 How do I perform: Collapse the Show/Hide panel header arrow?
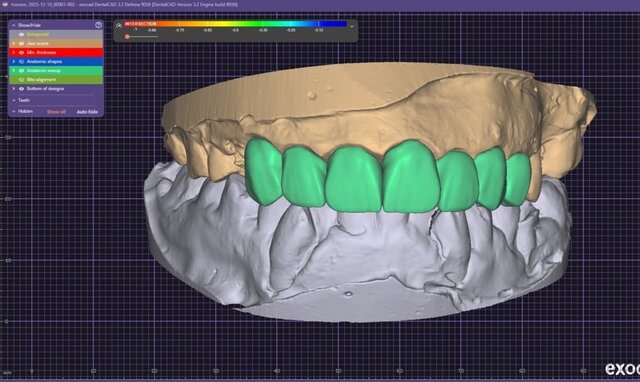pos(13,25)
